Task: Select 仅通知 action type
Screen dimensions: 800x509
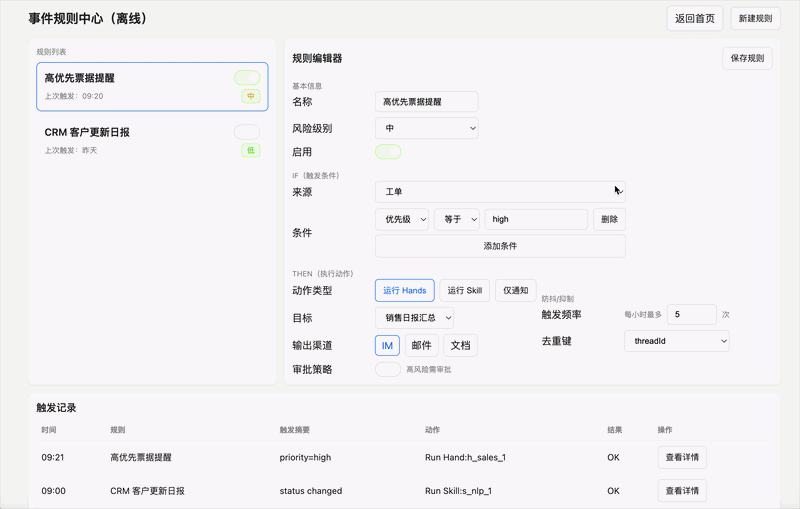Action: (x=515, y=290)
